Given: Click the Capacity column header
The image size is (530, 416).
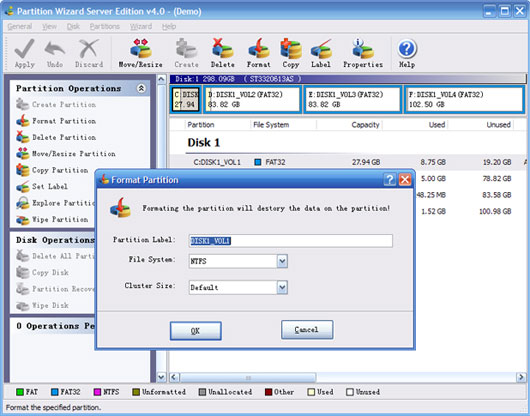Looking at the screenshot, I should point(365,125).
